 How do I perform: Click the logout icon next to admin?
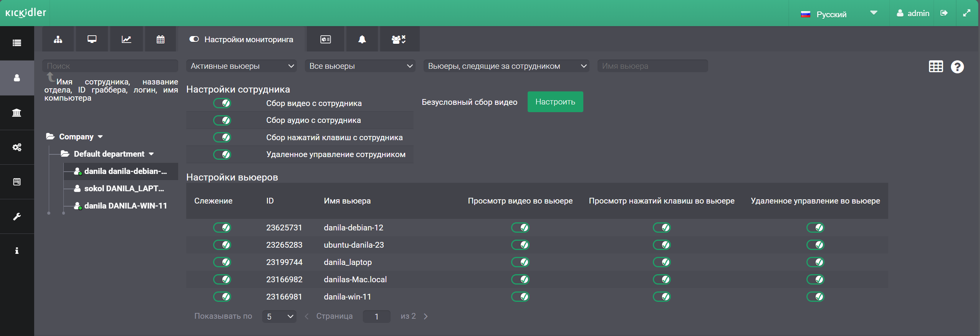(x=944, y=13)
